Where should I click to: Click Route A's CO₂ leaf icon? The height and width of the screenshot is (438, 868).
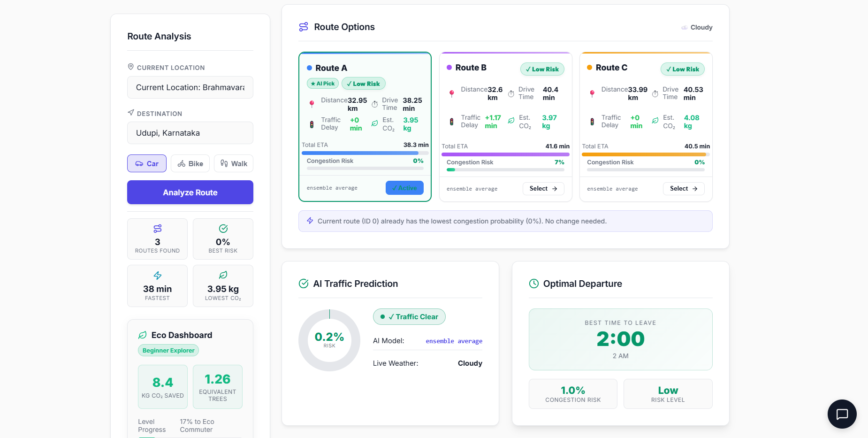[x=374, y=123]
